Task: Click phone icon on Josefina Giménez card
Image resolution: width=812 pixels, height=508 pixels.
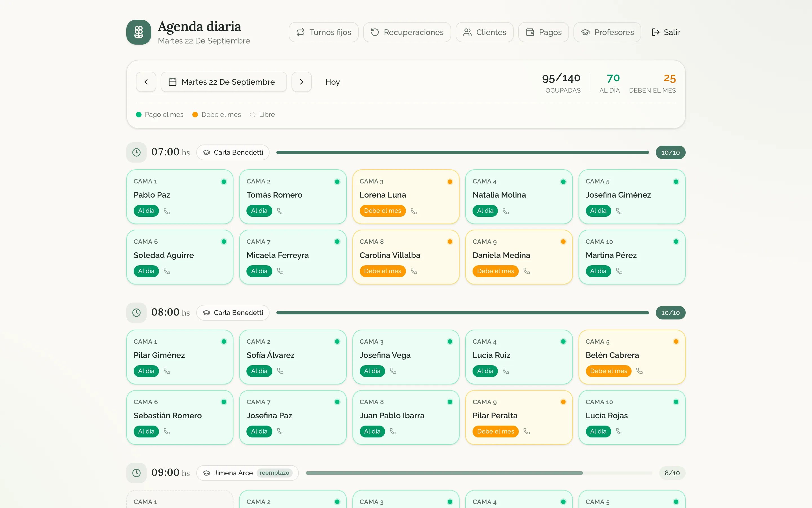Action: (x=619, y=211)
